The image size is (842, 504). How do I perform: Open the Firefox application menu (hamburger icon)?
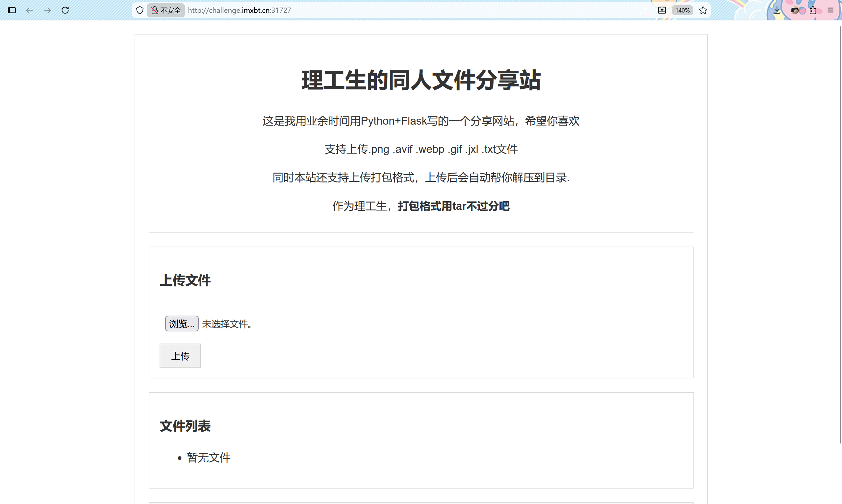pos(830,10)
